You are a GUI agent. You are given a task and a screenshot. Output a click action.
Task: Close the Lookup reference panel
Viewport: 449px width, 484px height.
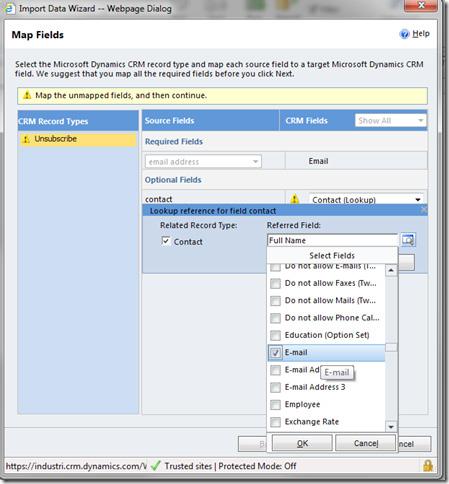pyautogui.click(x=424, y=211)
